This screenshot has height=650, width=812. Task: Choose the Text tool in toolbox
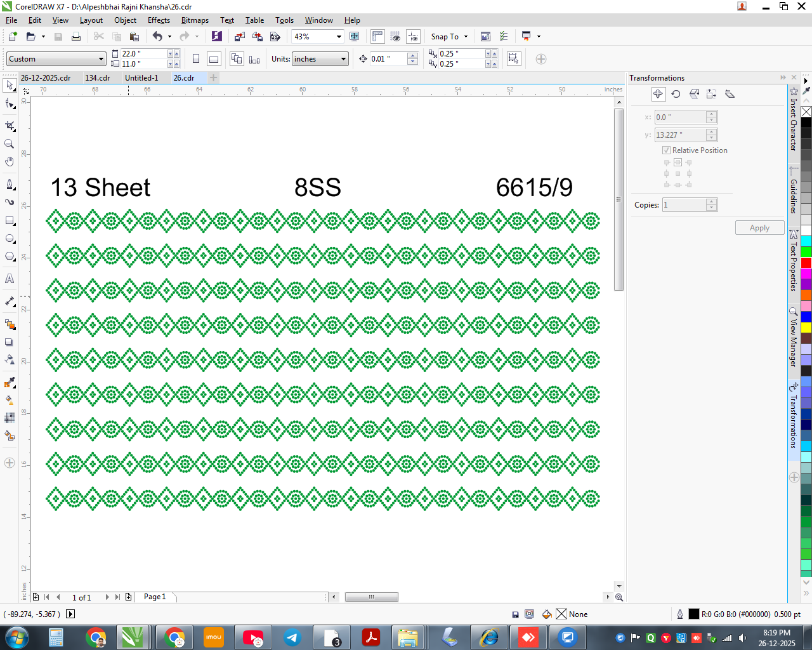tap(10, 279)
